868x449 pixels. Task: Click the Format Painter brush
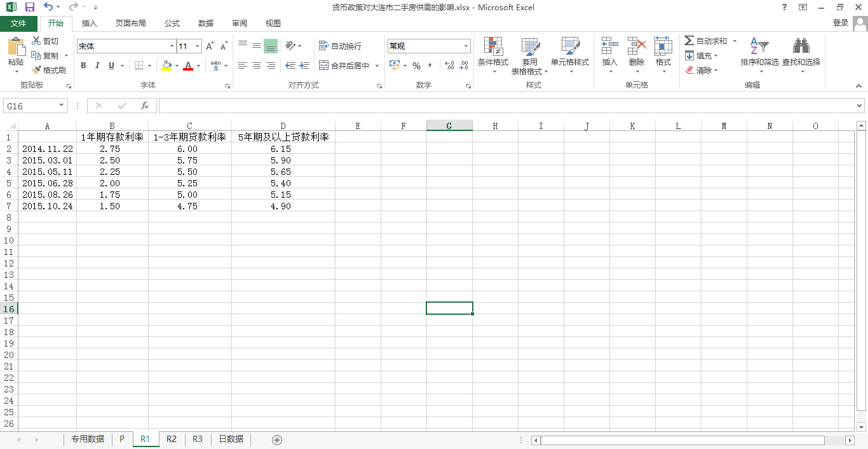coord(49,71)
